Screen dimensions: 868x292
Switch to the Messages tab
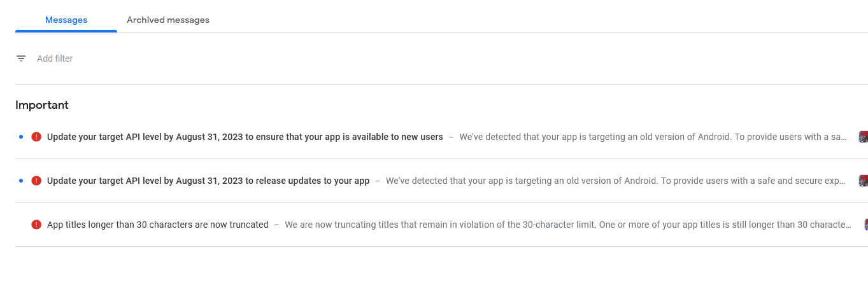66,20
